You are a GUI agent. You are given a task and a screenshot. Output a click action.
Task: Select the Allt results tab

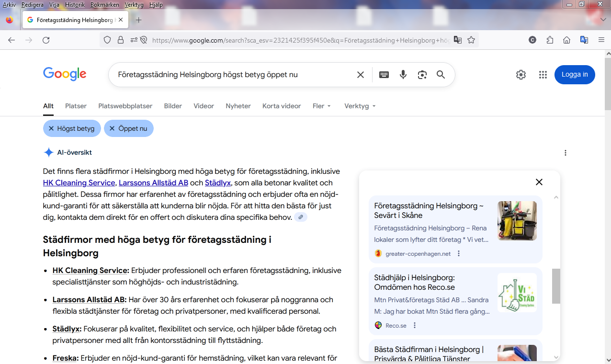tap(48, 106)
